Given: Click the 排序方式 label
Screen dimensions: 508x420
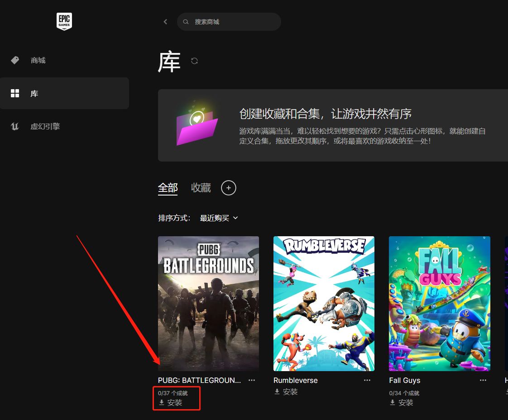Looking at the screenshot, I should point(174,218).
